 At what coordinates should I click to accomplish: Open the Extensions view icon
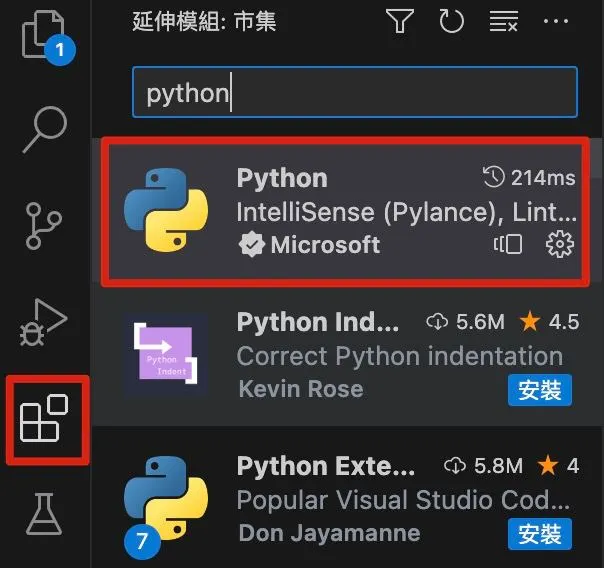(x=45, y=420)
